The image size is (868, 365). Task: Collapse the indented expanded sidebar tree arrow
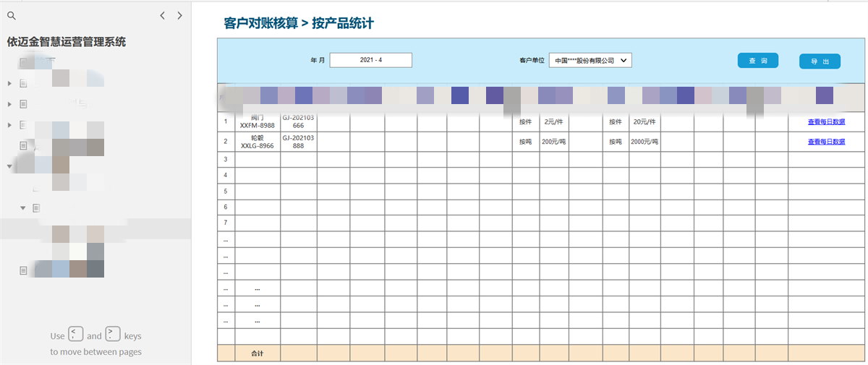(x=23, y=208)
